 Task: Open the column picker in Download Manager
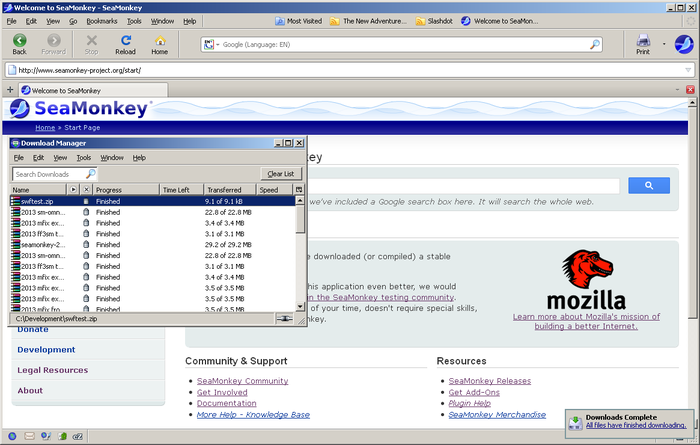299,189
